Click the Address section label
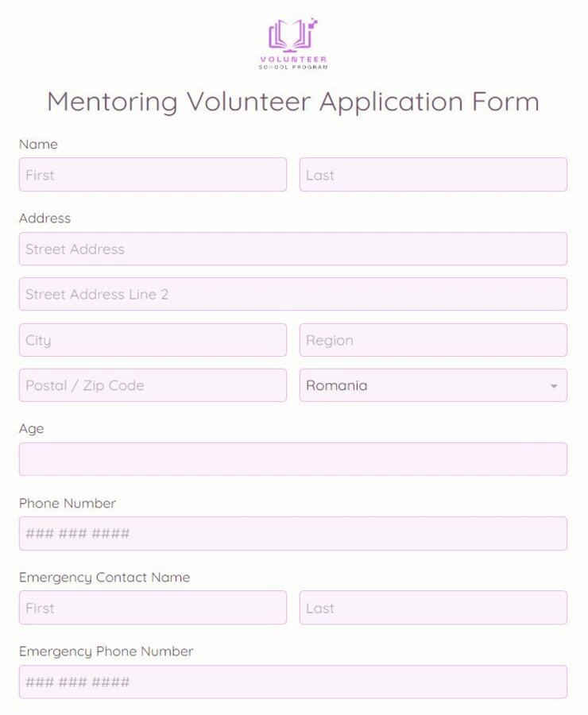 tap(45, 218)
